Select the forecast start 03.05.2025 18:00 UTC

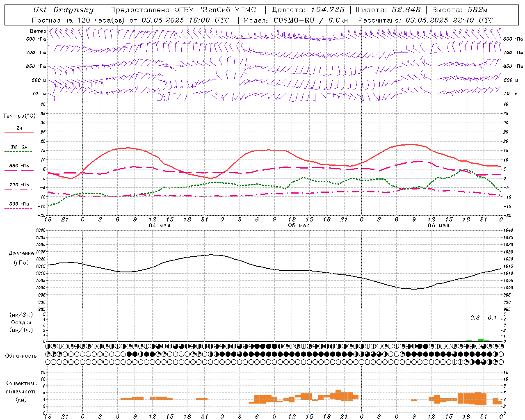[x=185, y=20]
